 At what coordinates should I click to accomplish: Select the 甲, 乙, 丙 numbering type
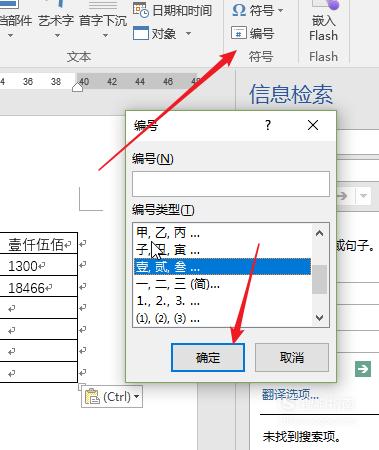pos(222,232)
